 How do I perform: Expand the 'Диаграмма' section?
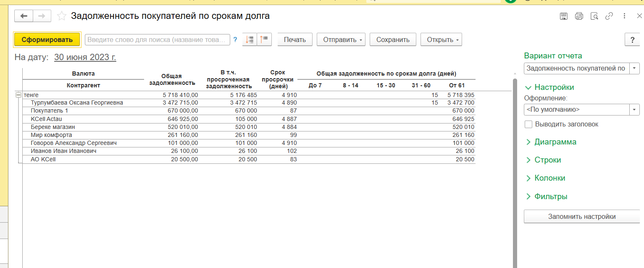coord(555,142)
